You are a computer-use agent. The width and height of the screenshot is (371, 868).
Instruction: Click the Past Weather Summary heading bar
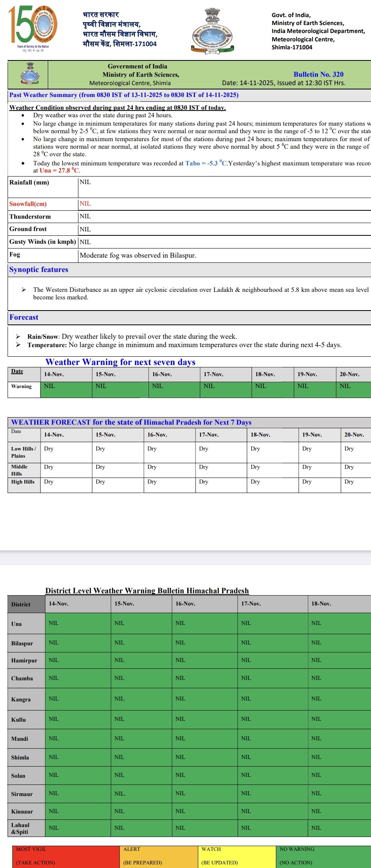click(x=124, y=95)
